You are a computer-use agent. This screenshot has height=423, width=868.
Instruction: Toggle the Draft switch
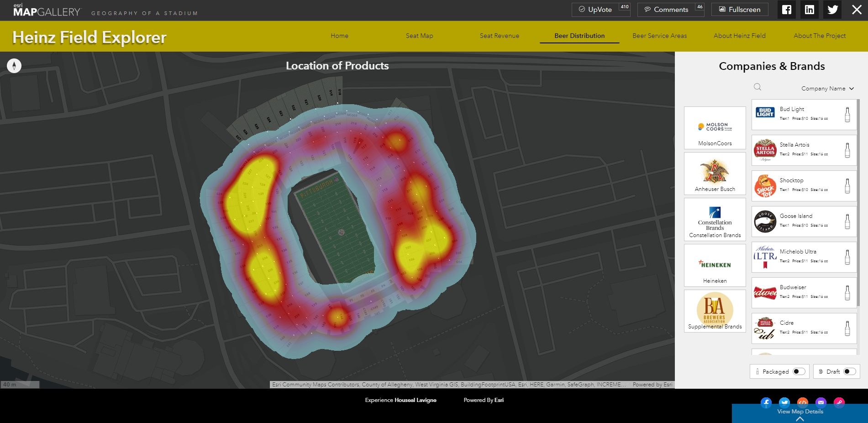pyautogui.click(x=849, y=371)
